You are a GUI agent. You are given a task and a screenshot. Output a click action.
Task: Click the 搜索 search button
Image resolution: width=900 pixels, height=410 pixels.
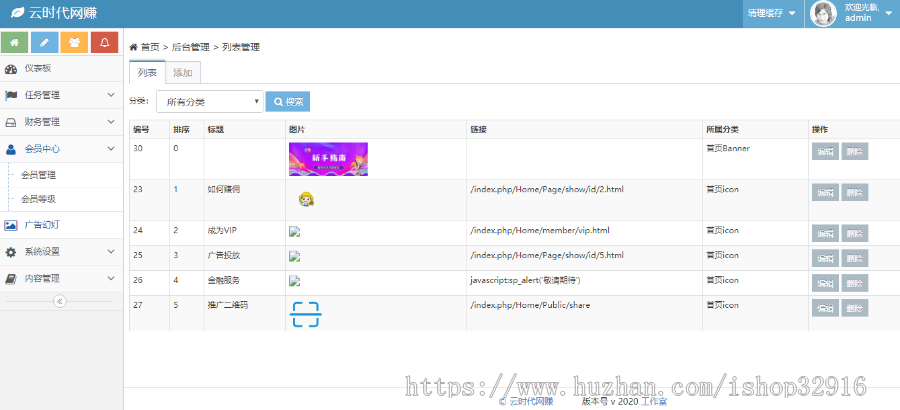288,102
